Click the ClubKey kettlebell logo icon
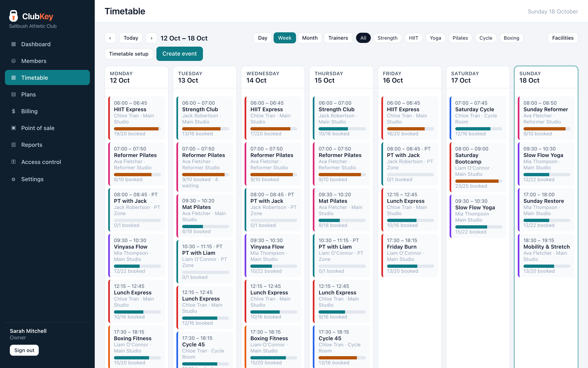588x368 pixels. 13,16
